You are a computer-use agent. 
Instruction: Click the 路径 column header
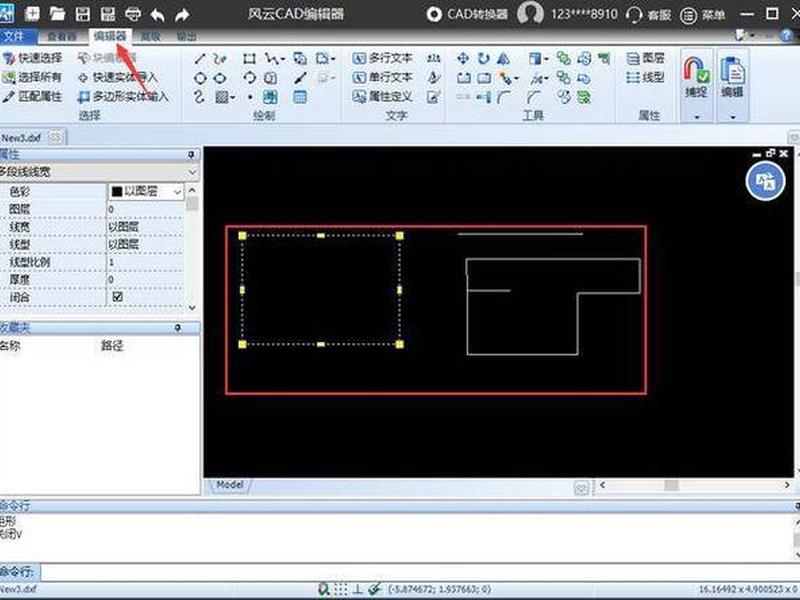(112, 346)
